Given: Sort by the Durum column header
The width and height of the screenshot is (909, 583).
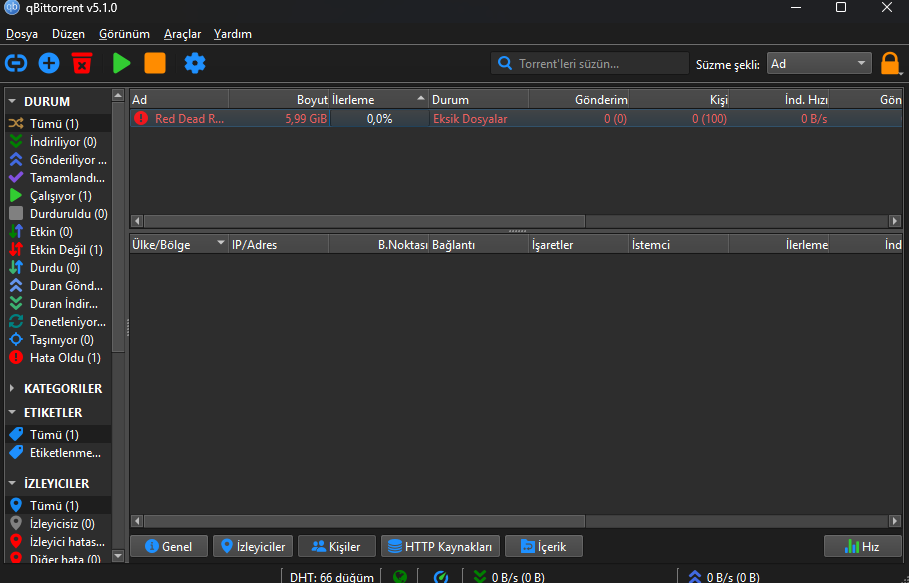Looking at the screenshot, I should click(x=478, y=100).
